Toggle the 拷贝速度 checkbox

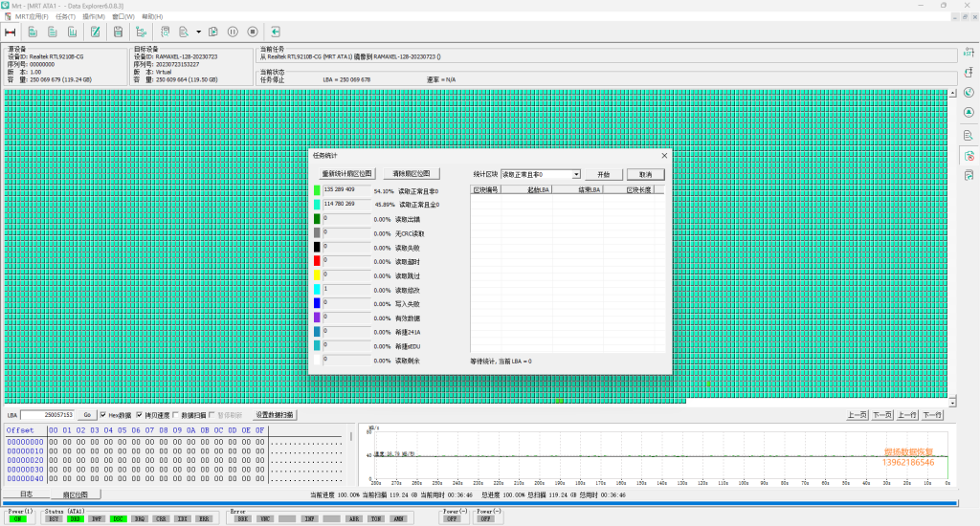coord(140,415)
